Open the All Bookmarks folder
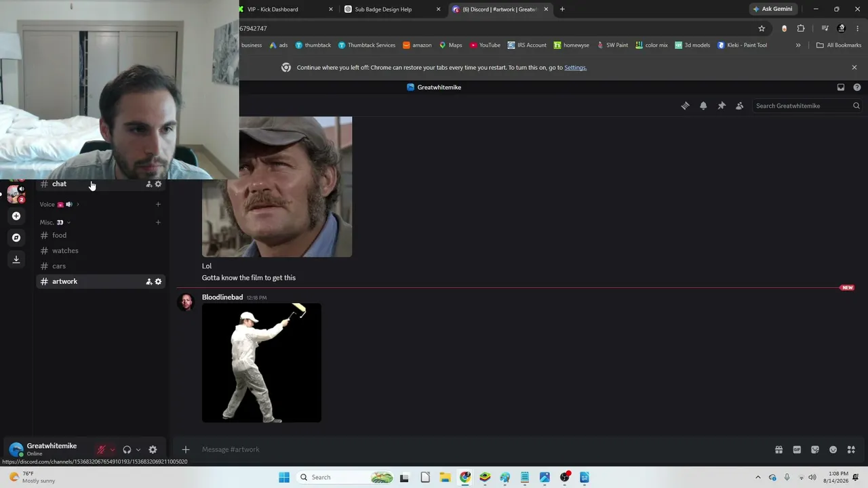 pos(839,45)
